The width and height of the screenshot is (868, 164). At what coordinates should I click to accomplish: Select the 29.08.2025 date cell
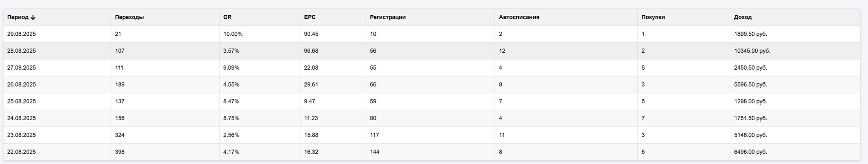click(x=22, y=34)
